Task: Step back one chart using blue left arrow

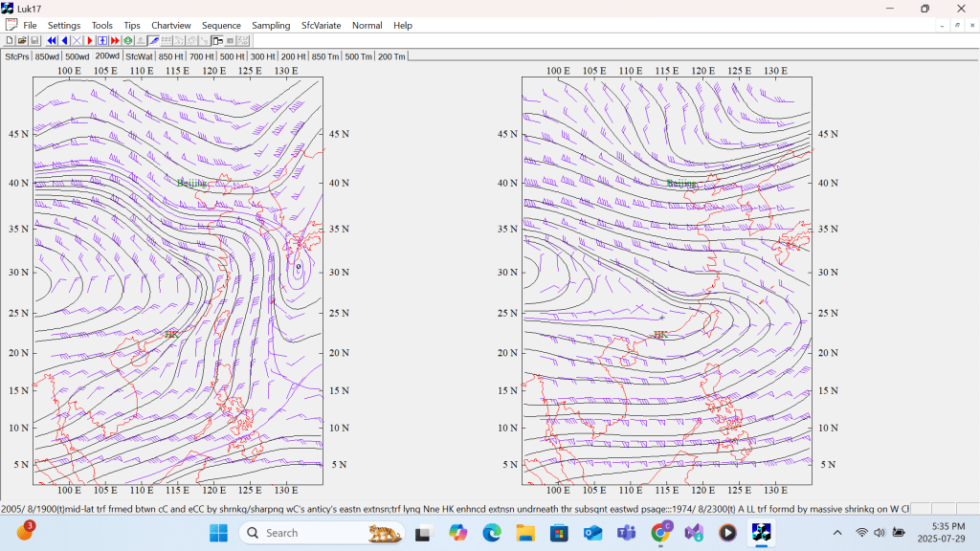Action: (x=64, y=41)
